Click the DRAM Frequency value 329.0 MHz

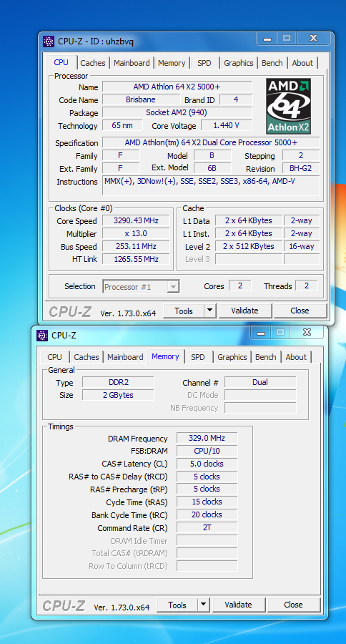click(x=207, y=438)
